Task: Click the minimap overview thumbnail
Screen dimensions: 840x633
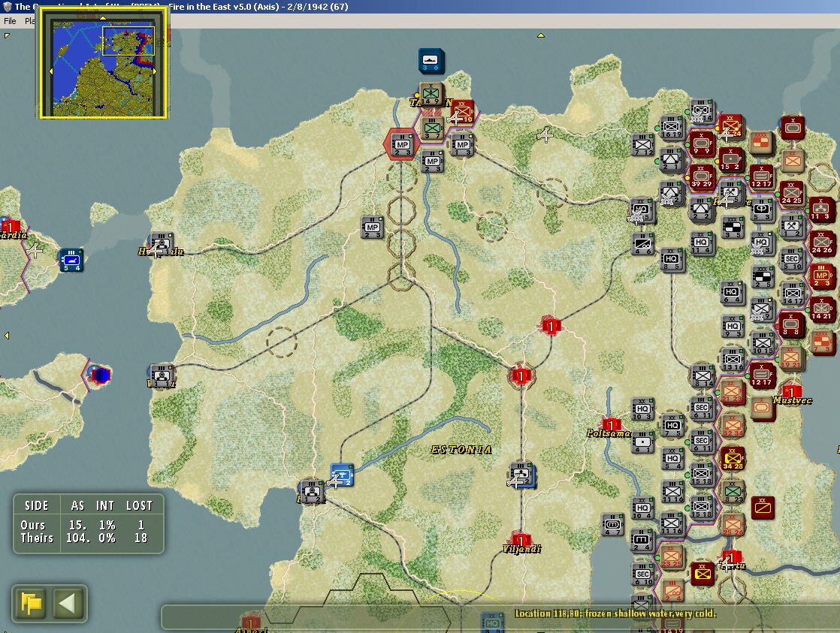Action: point(103,67)
